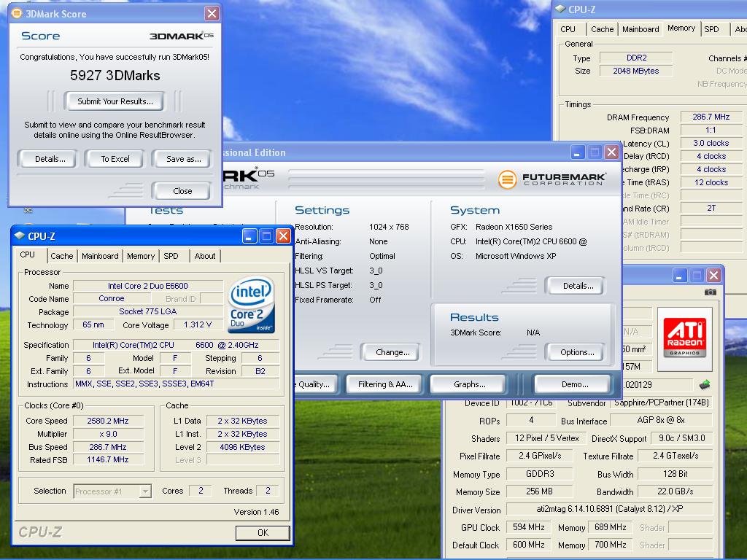Click the CPU-Z title bar icon in front window
Screen dimensions: 747x560
[x=20, y=236]
